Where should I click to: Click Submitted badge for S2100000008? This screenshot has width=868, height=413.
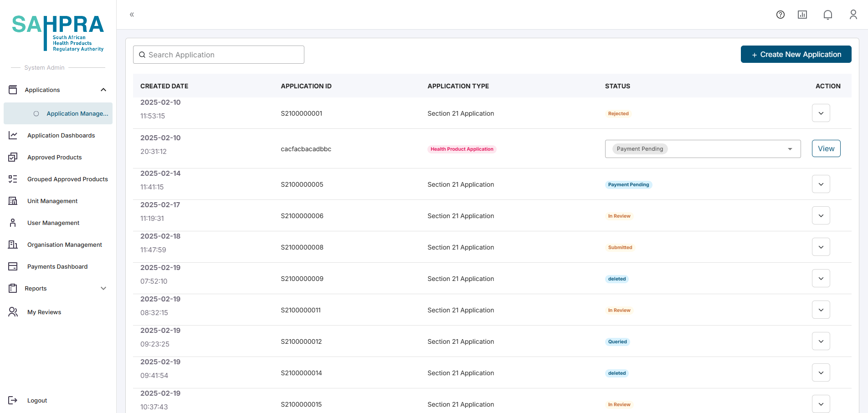620,248
